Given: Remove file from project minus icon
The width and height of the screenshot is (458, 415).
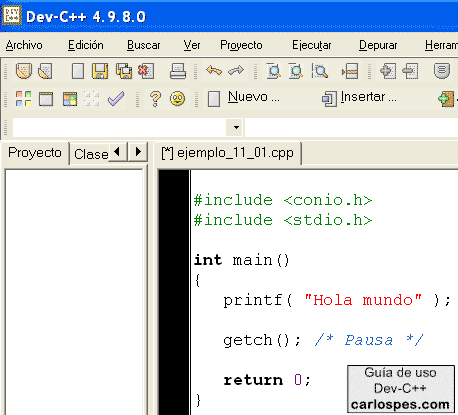Looking at the screenshot, I should (410, 71).
